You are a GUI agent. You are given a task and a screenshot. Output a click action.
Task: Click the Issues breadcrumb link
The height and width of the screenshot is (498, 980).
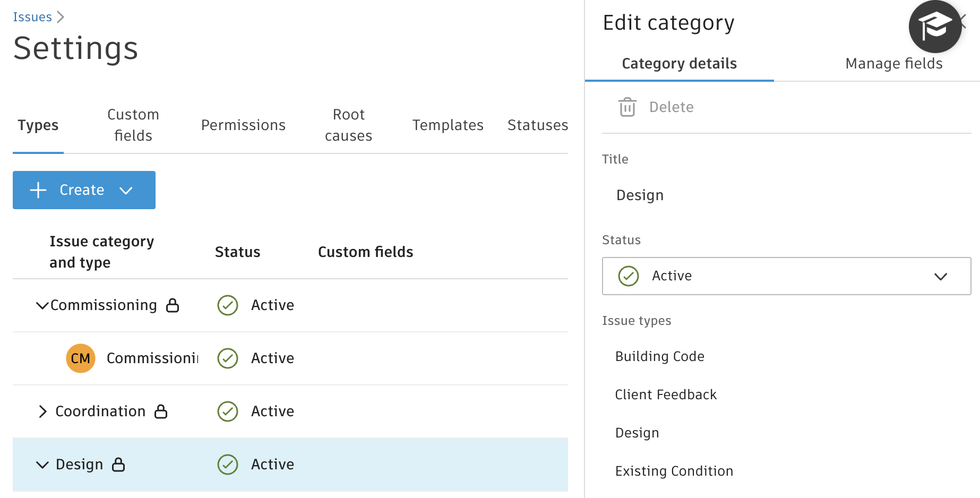coord(32,17)
